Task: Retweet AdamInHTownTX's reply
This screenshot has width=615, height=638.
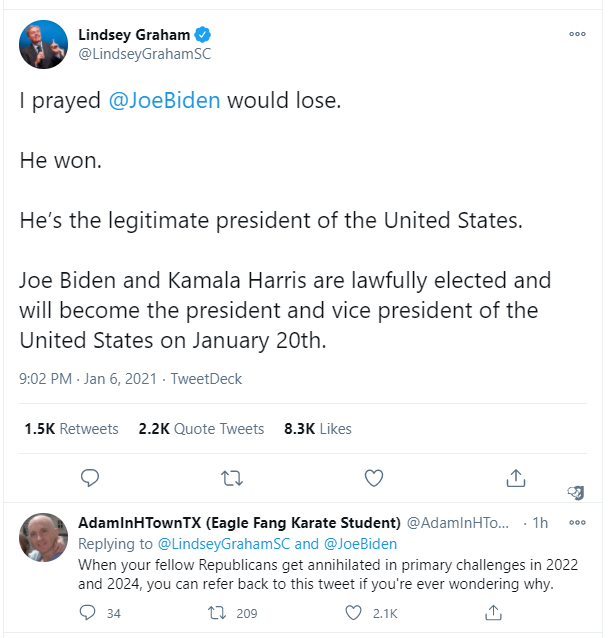Action: (x=217, y=613)
